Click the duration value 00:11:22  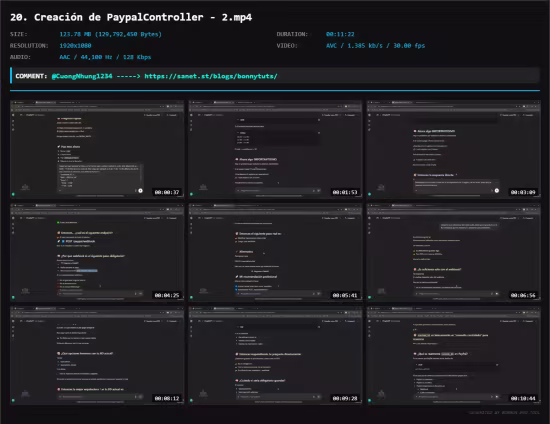click(340, 34)
